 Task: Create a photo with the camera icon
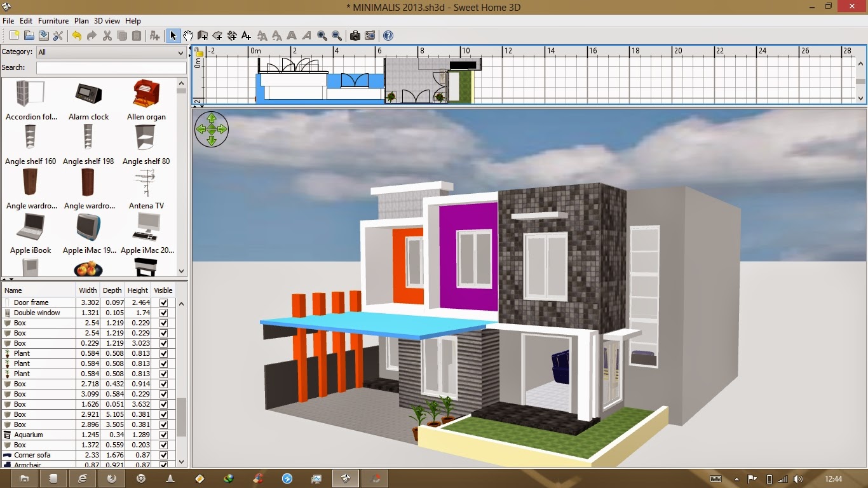coord(355,36)
